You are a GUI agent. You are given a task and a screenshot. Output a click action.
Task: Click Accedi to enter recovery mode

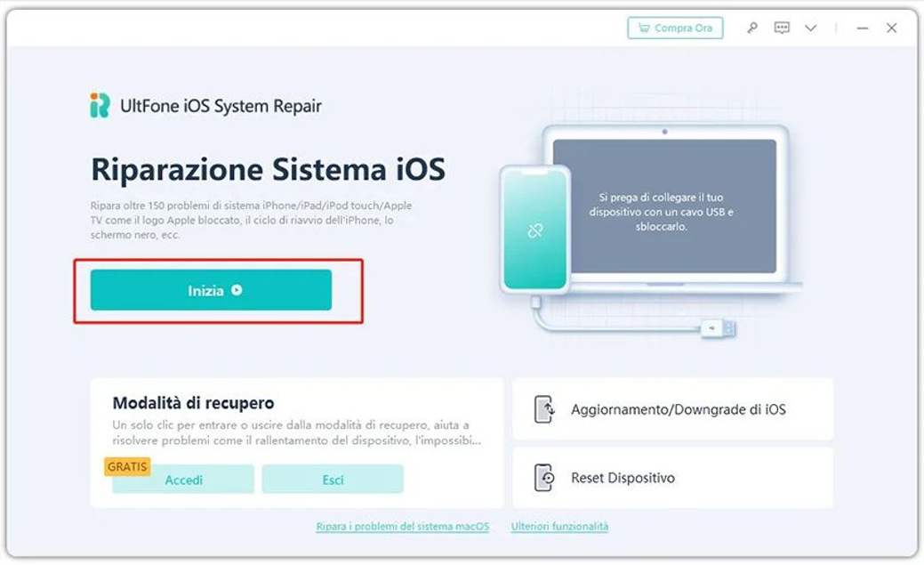(183, 480)
